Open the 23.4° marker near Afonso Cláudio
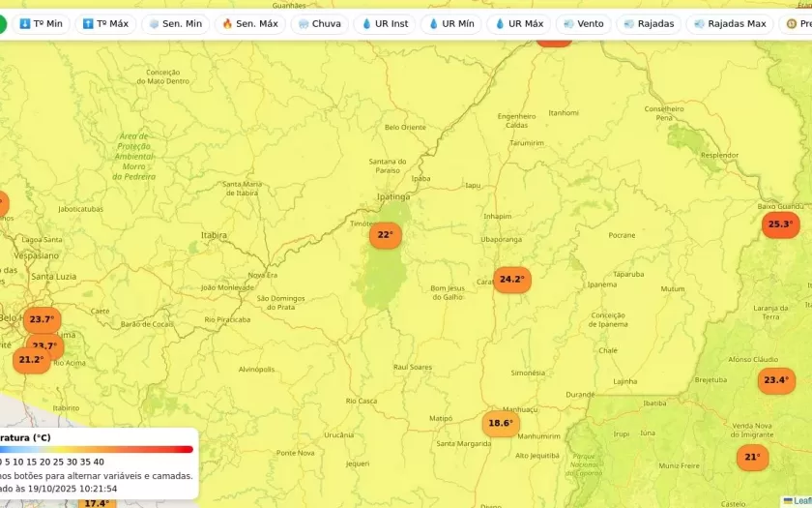The height and width of the screenshot is (508, 812). coord(775,380)
